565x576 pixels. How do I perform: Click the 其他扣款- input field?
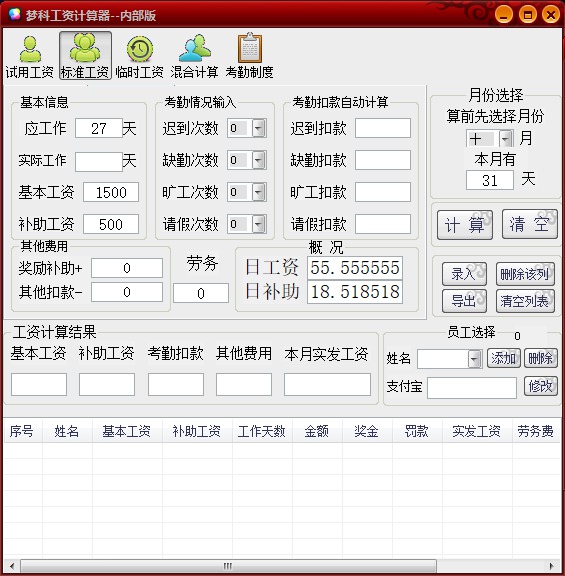point(127,292)
